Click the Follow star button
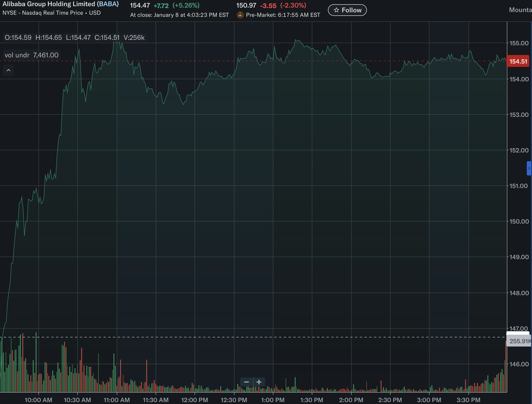532x404 pixels. (x=347, y=10)
